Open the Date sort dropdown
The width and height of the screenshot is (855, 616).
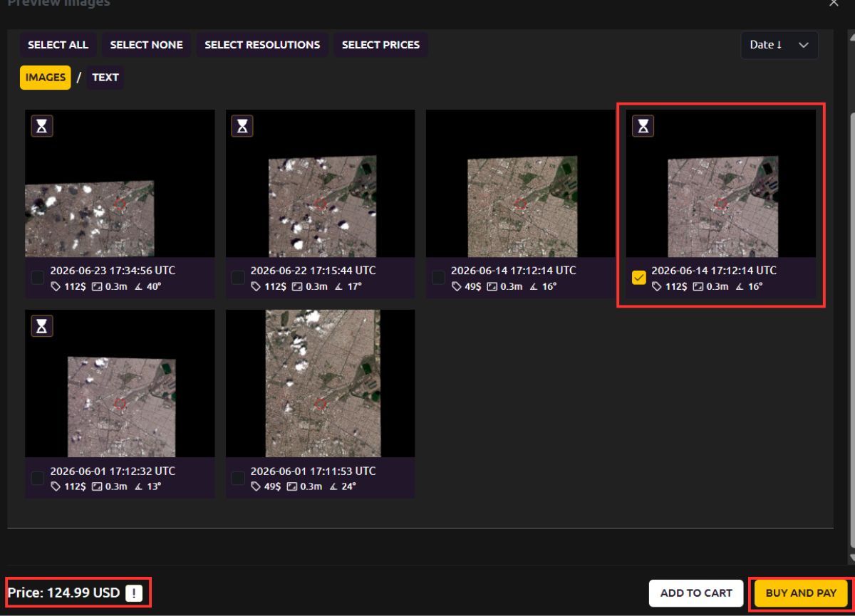(x=779, y=45)
